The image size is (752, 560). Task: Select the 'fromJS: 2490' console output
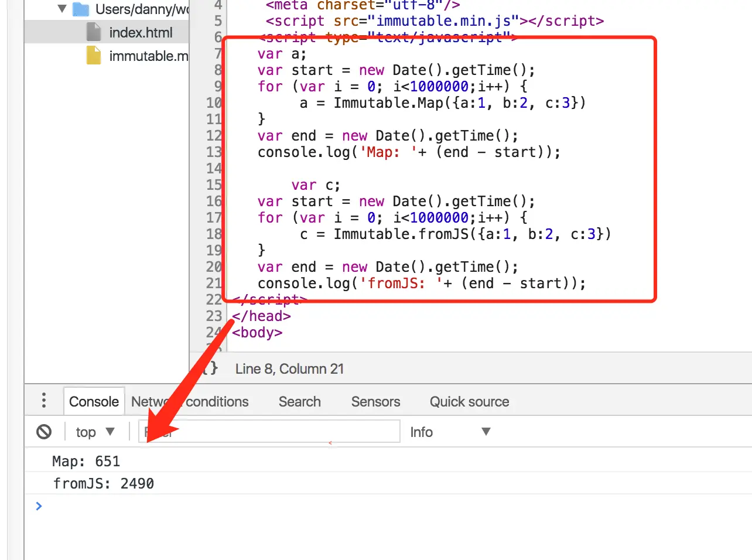[103, 483]
